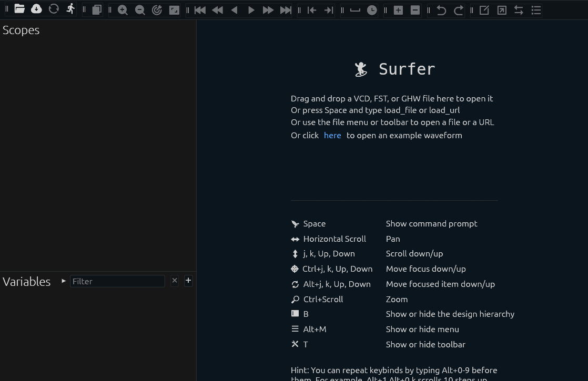Click the 'Alt+M' keybinding label
Viewport: 588px width, 381px height.
[x=315, y=329]
